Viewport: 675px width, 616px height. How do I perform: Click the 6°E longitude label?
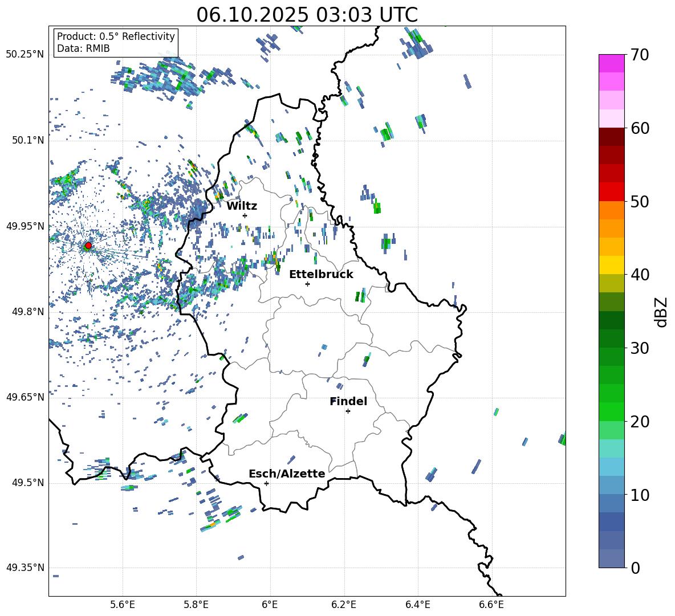pos(270,605)
